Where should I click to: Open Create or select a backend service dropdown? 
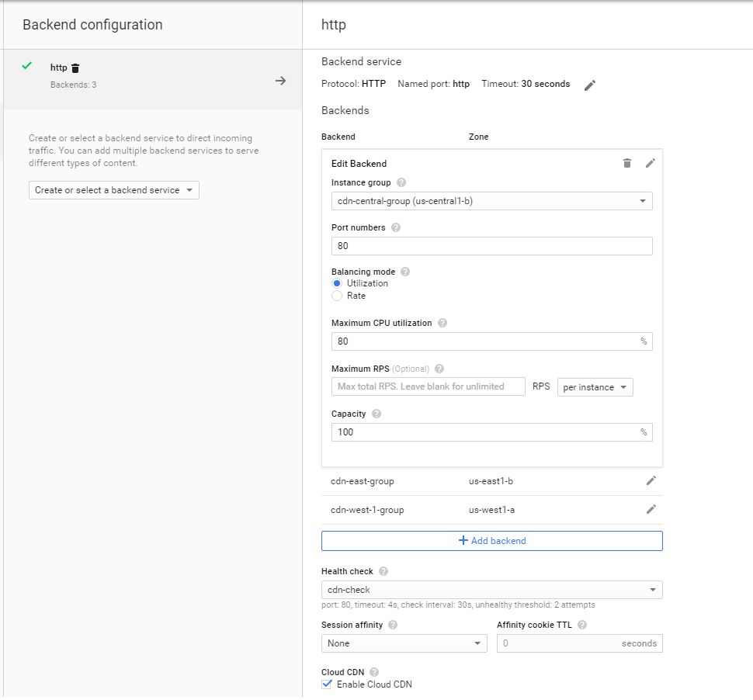pyautogui.click(x=114, y=190)
